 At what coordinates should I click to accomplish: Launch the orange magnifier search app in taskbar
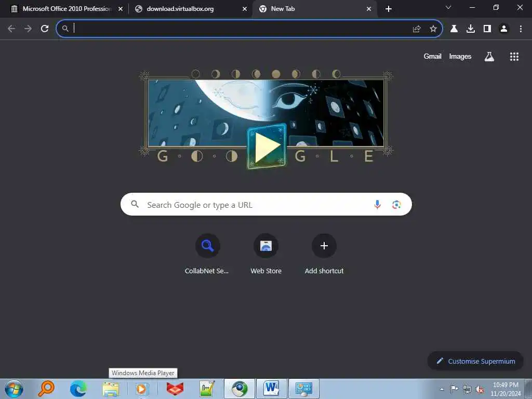tap(46, 389)
